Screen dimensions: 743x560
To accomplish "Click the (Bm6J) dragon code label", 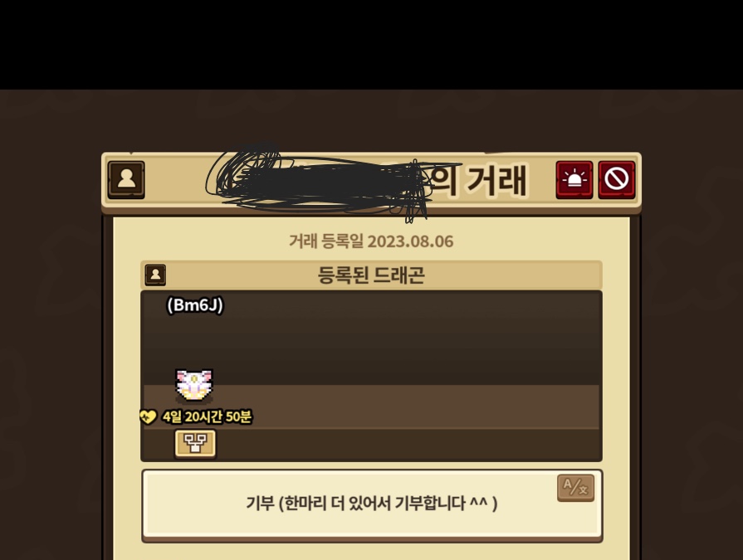I will pyautogui.click(x=195, y=304).
